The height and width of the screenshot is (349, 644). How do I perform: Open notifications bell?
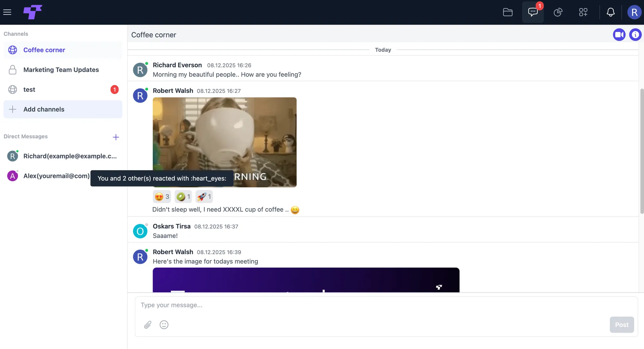[611, 12]
